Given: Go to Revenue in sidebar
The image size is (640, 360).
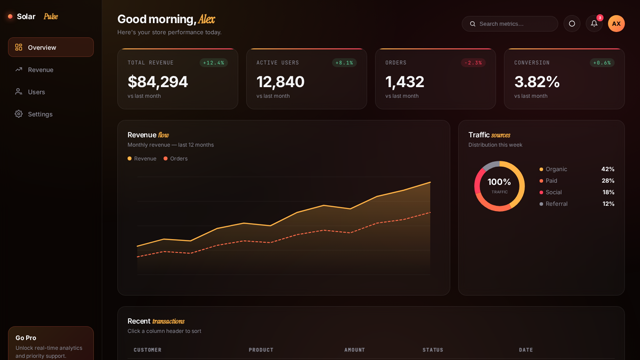Looking at the screenshot, I should (51, 70).
